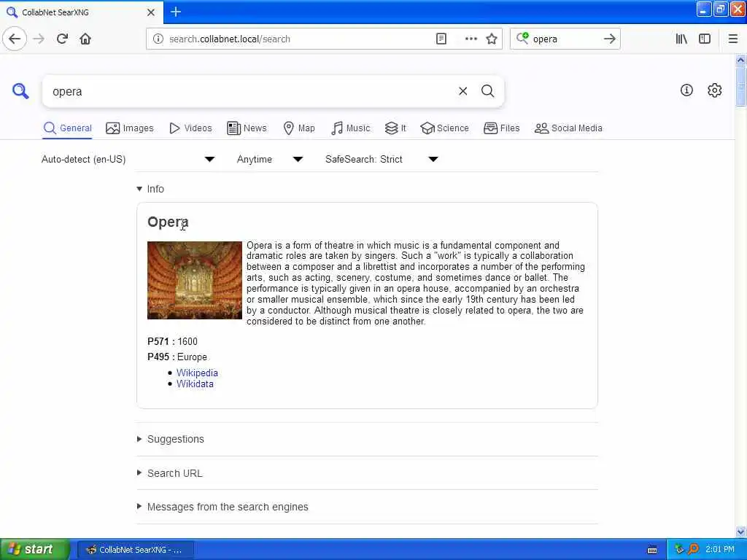Click the P571 : 1600 value

(187, 341)
